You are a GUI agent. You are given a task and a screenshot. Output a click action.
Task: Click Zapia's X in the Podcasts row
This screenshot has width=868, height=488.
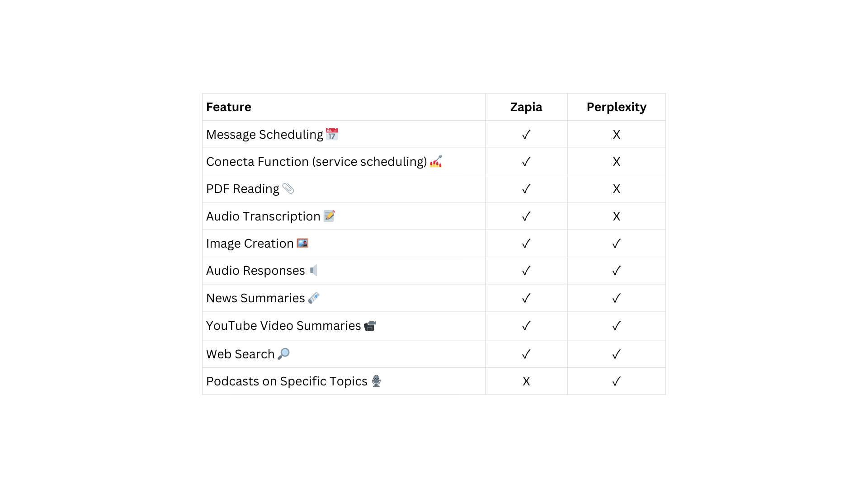click(x=526, y=381)
